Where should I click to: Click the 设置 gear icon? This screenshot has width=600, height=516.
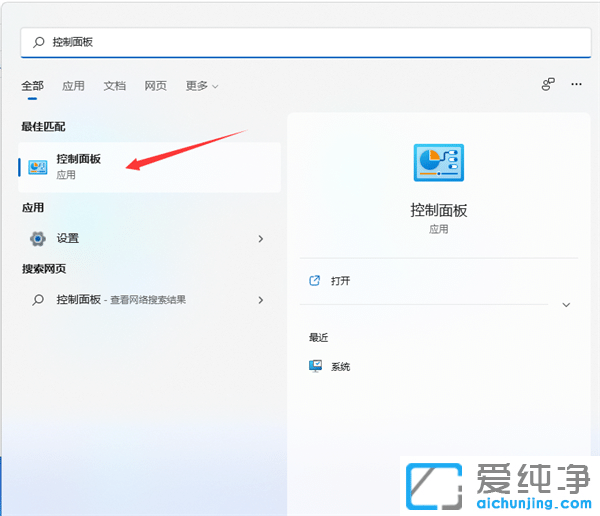click(38, 238)
